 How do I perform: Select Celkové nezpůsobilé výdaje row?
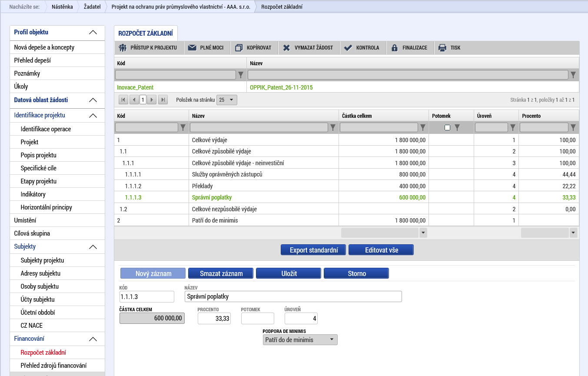pyautogui.click(x=346, y=209)
